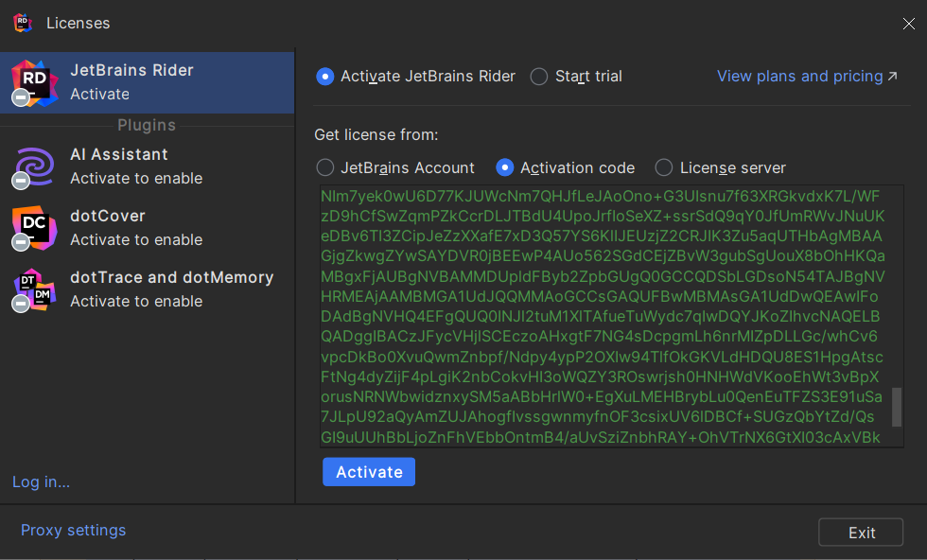Open the View plans and pricing link

click(x=799, y=77)
